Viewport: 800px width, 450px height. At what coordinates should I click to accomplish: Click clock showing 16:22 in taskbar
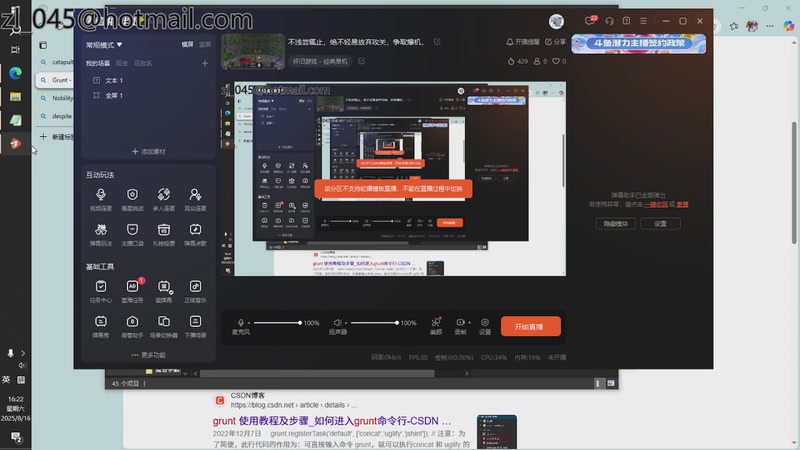(x=15, y=399)
